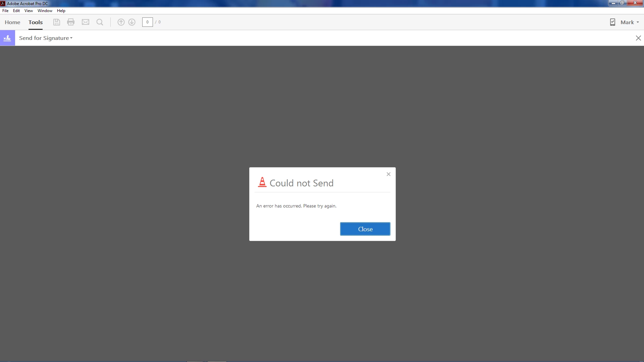This screenshot has width=644, height=362.
Task: Open the Mark account dropdown
Action: [630, 22]
